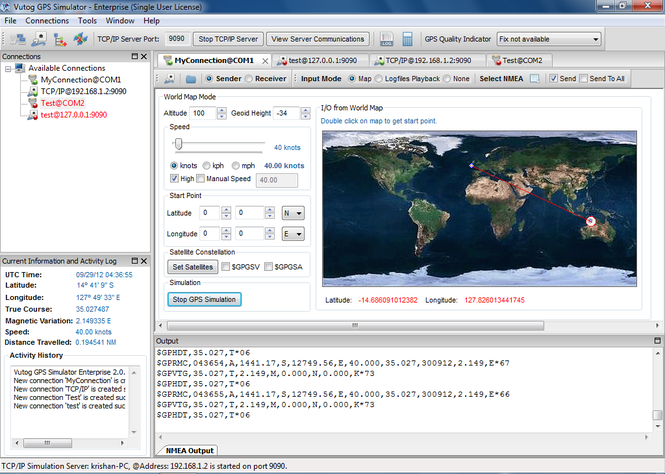Open the Tools menu

coord(87,21)
